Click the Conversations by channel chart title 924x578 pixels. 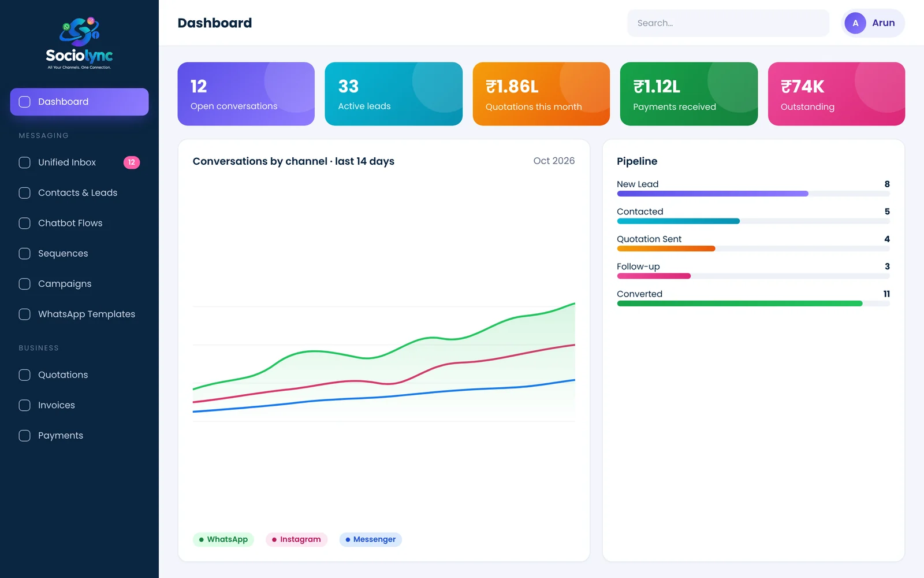(x=293, y=161)
